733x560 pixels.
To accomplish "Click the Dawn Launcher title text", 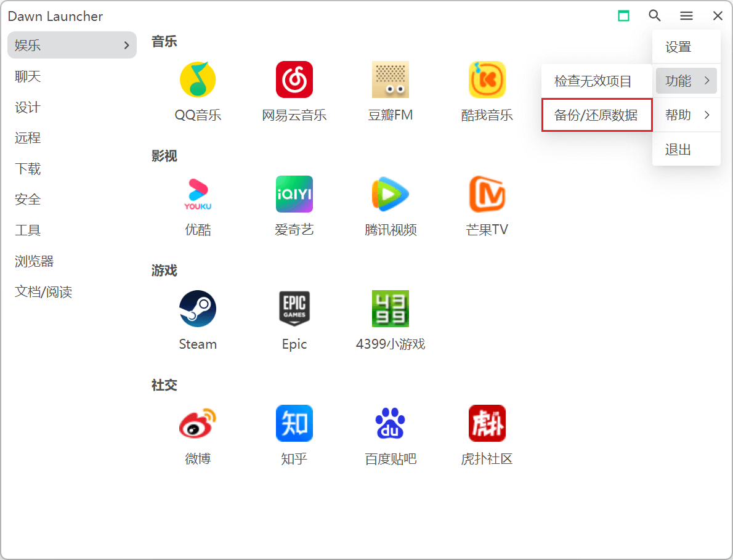I will click(x=55, y=17).
